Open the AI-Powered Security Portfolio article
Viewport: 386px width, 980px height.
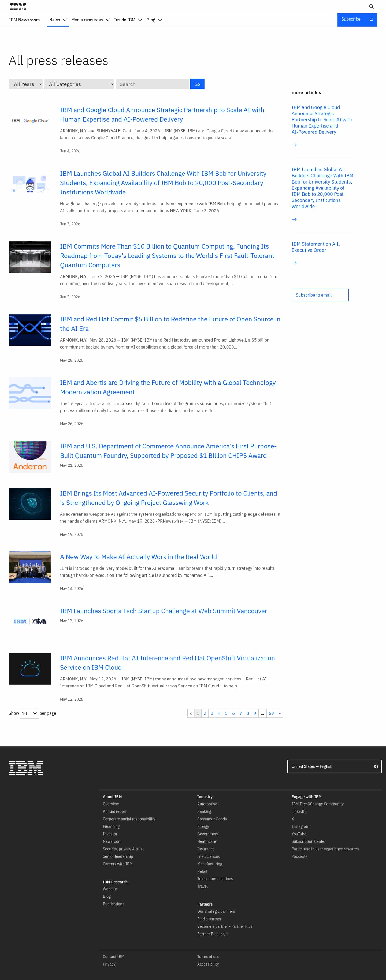coord(168,498)
